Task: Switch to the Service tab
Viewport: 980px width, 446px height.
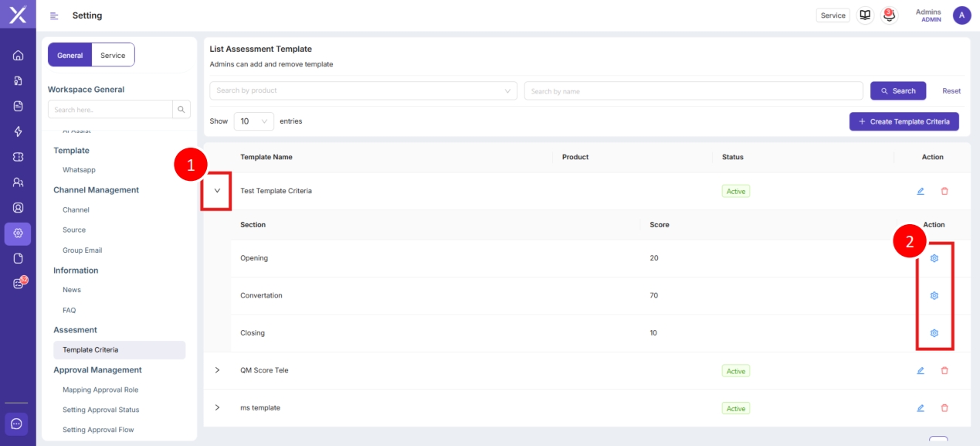Action: click(113, 55)
